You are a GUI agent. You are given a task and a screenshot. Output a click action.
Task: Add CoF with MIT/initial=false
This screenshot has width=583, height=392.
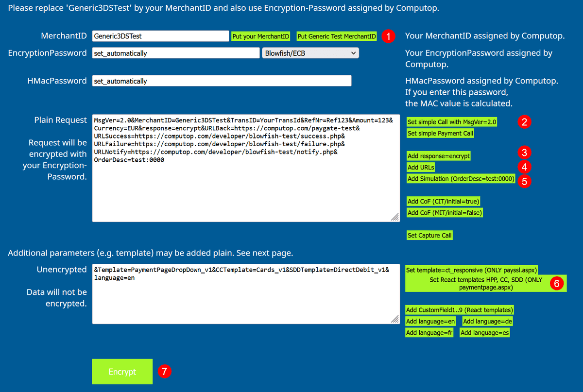point(445,213)
